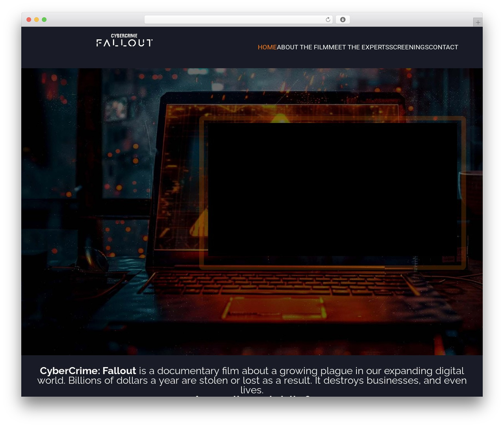Navigate to SCREENINGS page
This screenshot has height=427, width=504.
409,47
